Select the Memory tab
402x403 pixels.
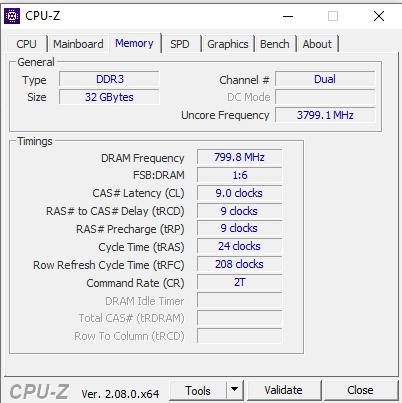pyautogui.click(x=134, y=43)
